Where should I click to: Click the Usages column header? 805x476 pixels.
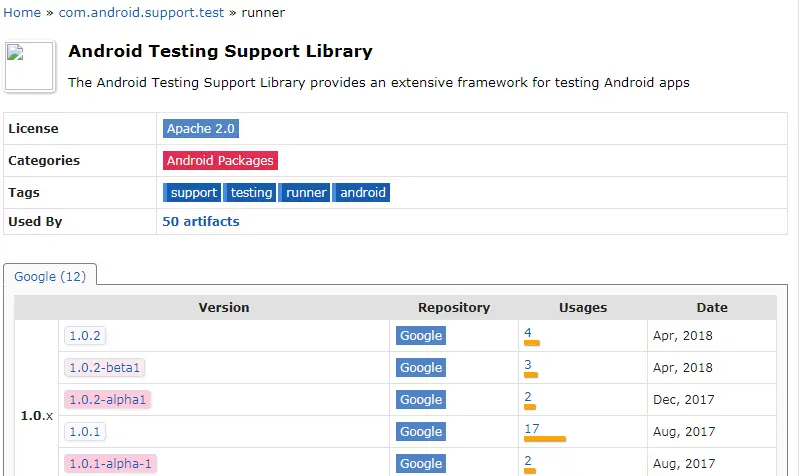click(583, 308)
